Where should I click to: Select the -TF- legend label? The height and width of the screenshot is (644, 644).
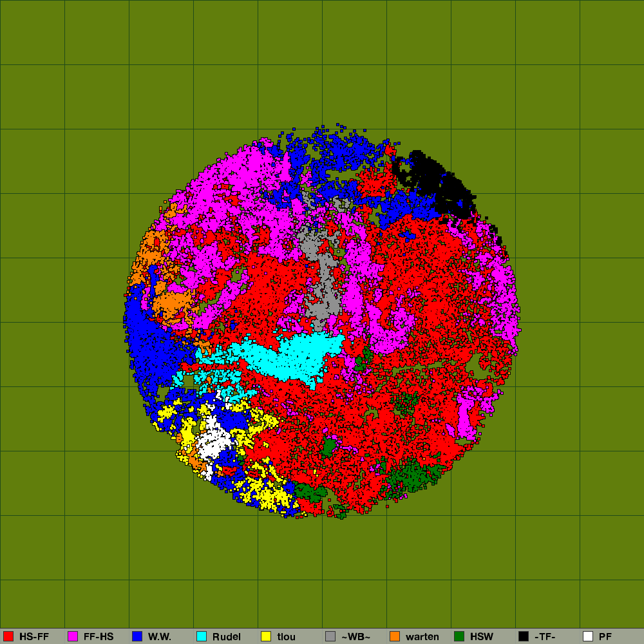pyautogui.click(x=545, y=637)
